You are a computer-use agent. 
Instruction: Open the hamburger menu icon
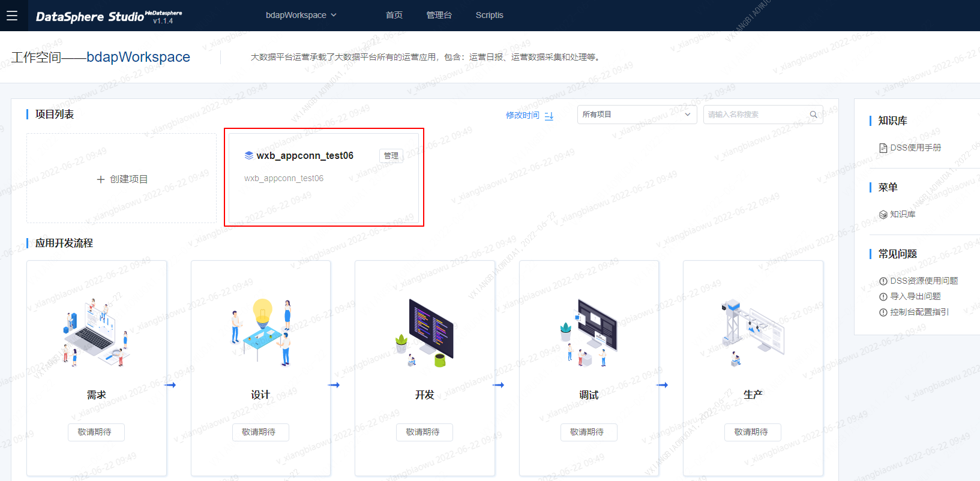[12, 16]
